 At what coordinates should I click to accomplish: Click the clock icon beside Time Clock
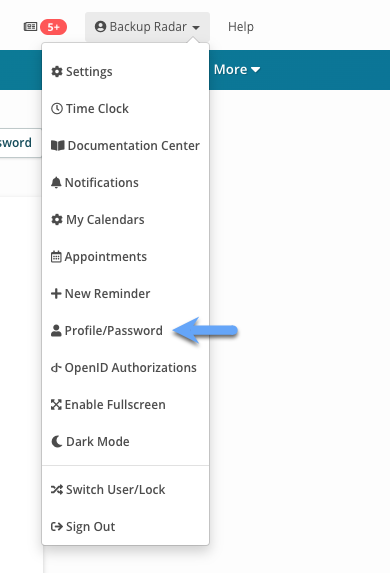[57, 109]
